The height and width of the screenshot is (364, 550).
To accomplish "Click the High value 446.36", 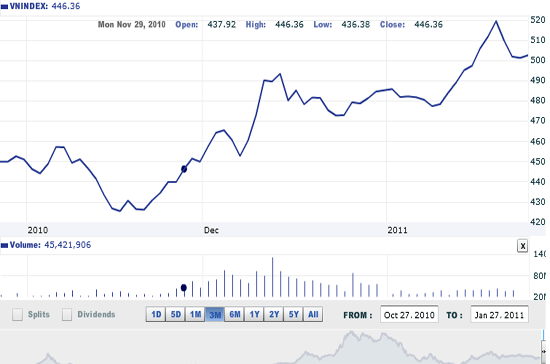I will click(x=289, y=25).
